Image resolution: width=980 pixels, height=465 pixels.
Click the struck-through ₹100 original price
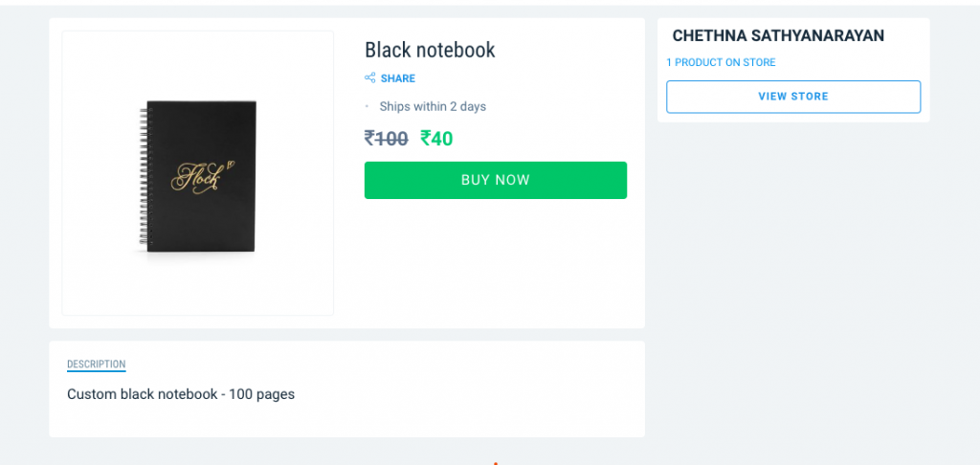[387, 139]
